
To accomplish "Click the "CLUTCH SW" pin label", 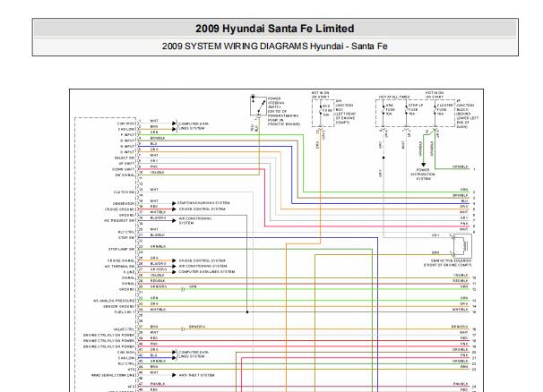I will (x=124, y=192).
